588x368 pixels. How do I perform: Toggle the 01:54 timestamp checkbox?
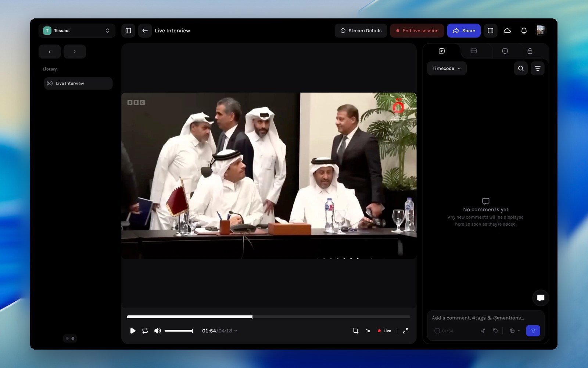[x=437, y=331]
